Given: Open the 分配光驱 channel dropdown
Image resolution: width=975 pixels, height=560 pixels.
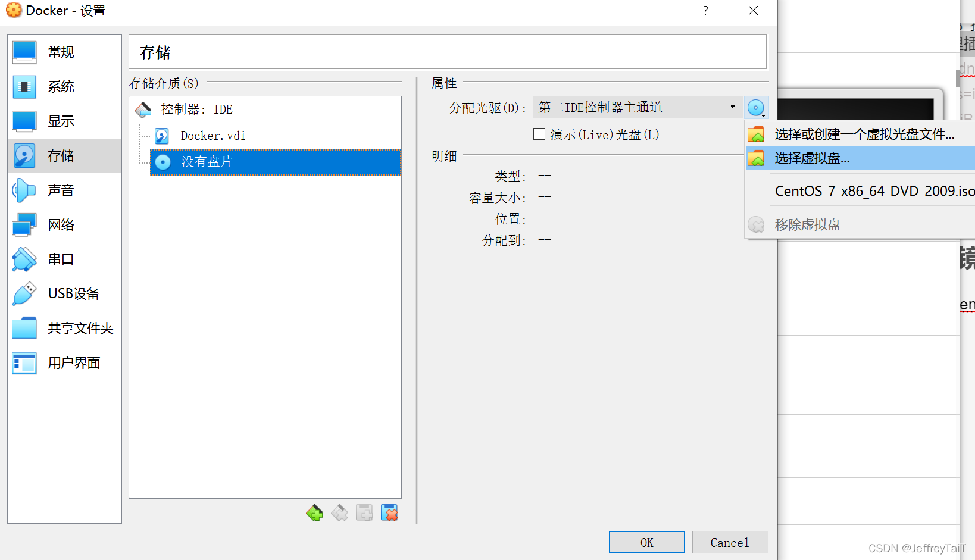Looking at the screenshot, I should pos(637,108).
